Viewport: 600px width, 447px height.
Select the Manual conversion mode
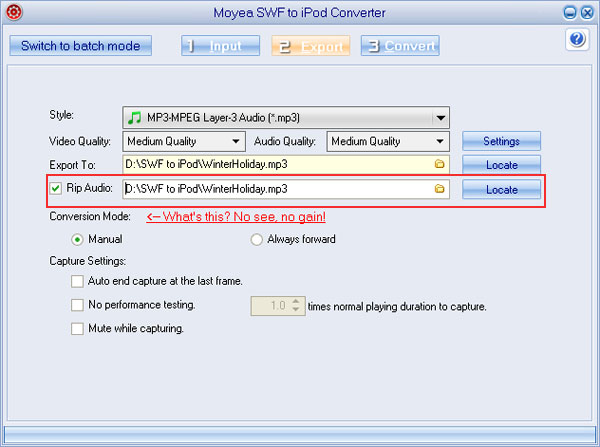(77, 240)
